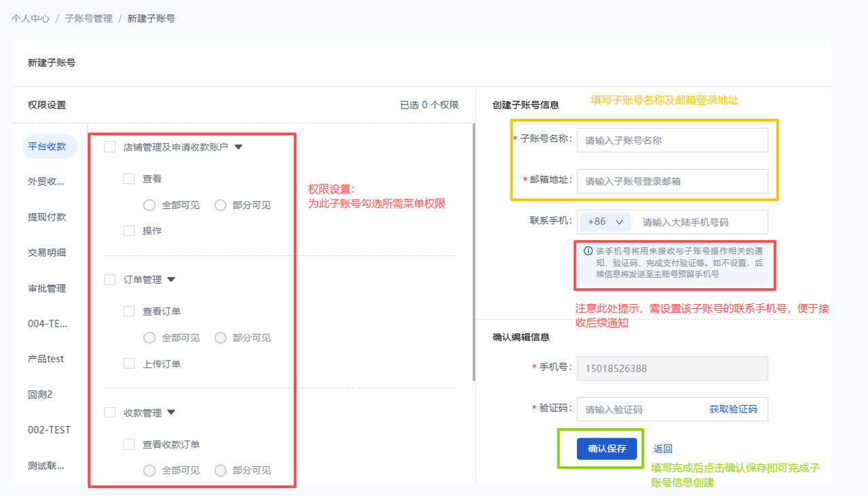The height and width of the screenshot is (496, 868).
Task: Open the 外贸收... permission tab
Action: click(47, 182)
